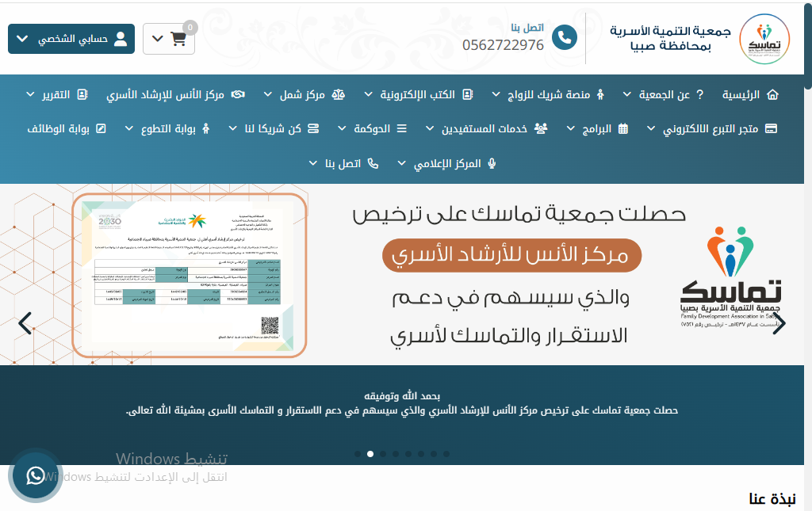Click the users icon beside خدمات المستفيدين
This screenshot has width=812, height=511.
click(x=541, y=129)
